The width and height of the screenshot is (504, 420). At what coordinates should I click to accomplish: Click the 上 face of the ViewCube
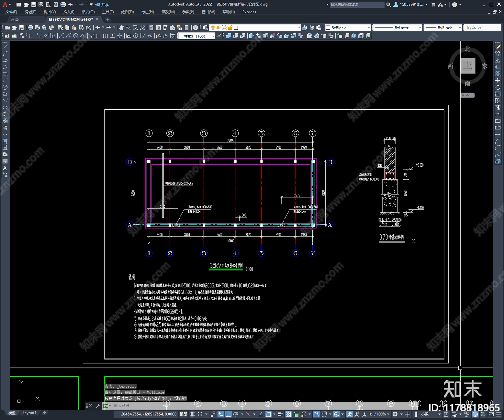tap(467, 66)
